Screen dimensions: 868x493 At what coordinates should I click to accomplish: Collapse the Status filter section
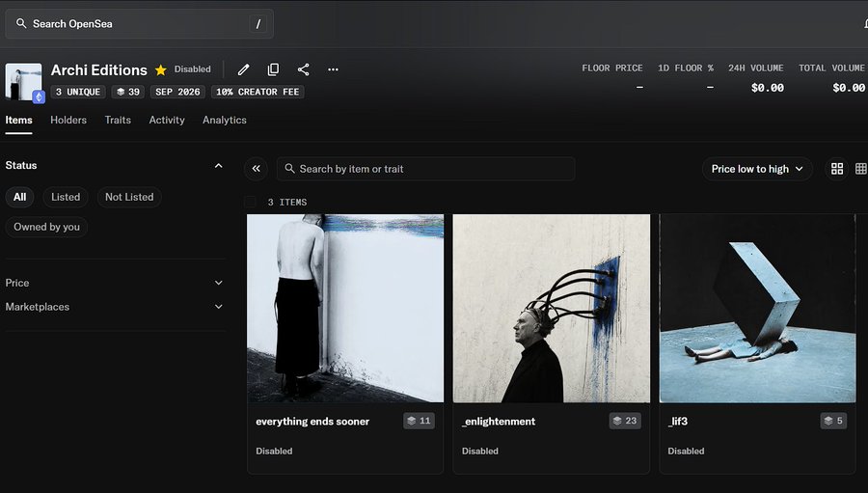point(219,166)
